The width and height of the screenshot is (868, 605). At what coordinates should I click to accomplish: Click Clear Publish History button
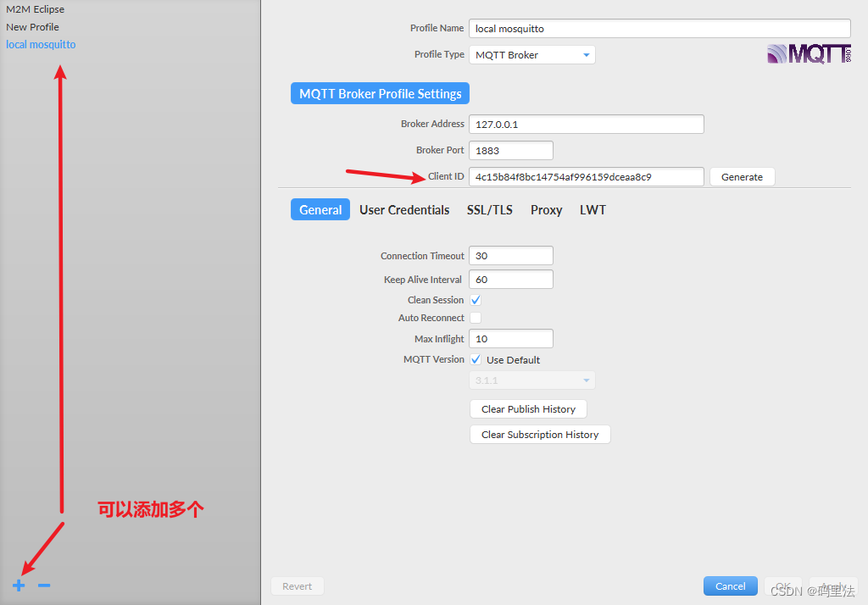[528, 409]
